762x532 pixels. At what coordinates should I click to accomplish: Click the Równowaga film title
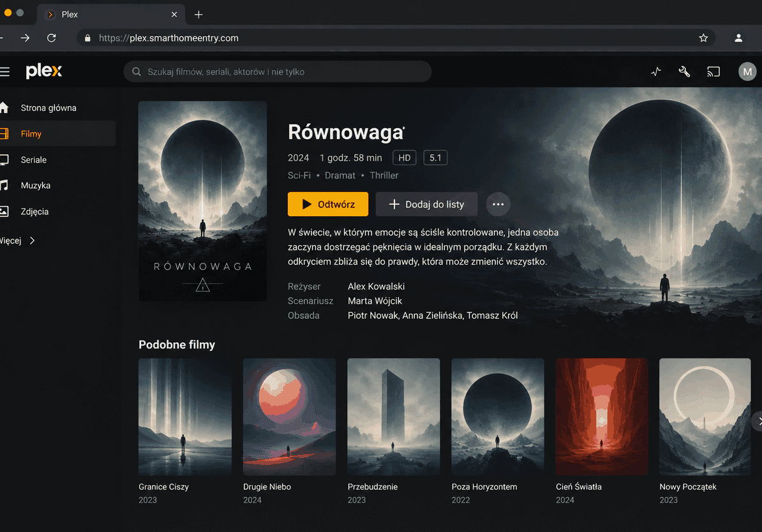[x=345, y=132]
